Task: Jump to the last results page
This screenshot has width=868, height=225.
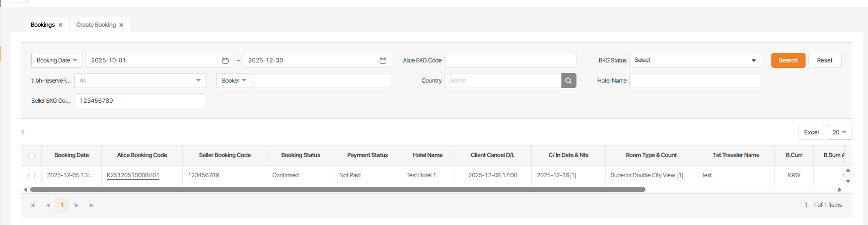Action: [x=92, y=205]
